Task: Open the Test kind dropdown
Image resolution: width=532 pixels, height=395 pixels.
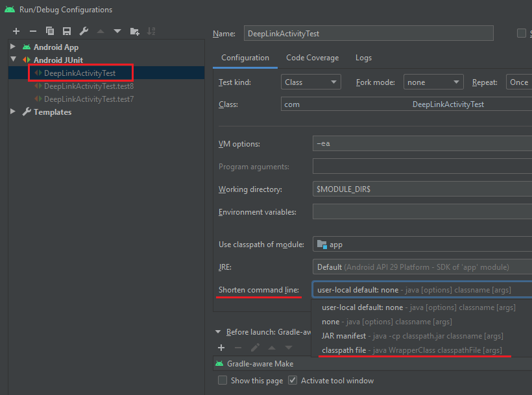Action: point(311,82)
